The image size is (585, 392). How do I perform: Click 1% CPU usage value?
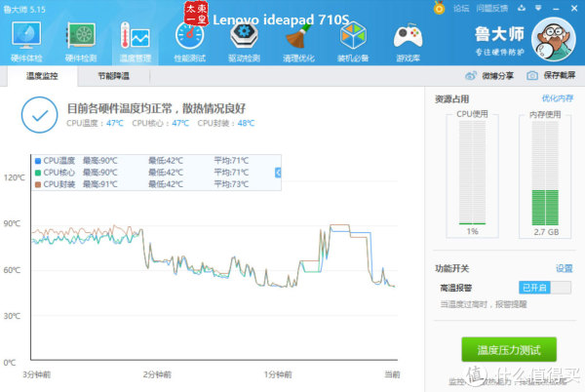click(472, 231)
